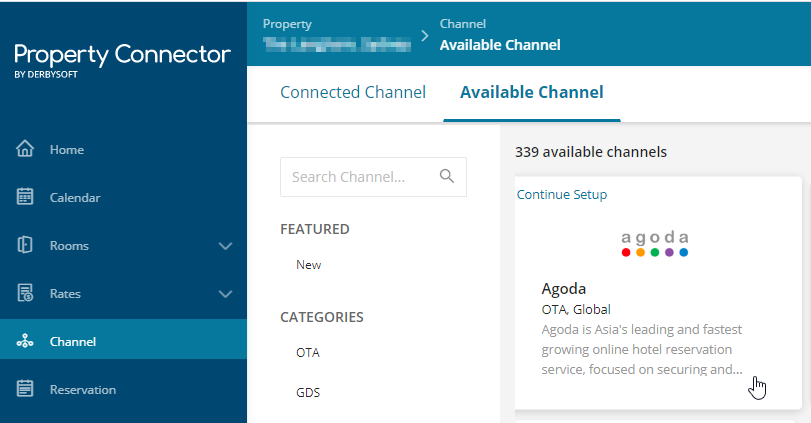Filter by OTA category

coord(308,353)
